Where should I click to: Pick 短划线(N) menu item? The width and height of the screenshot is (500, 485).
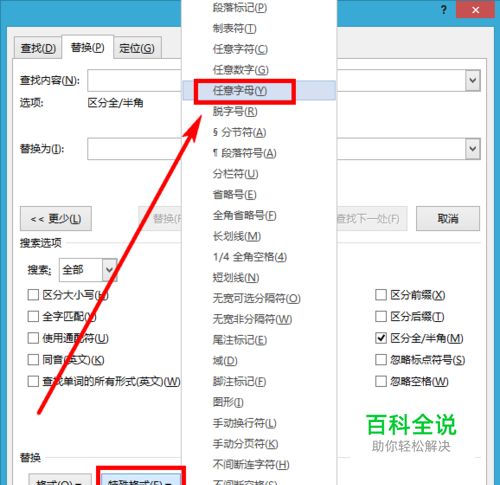[x=259, y=278]
